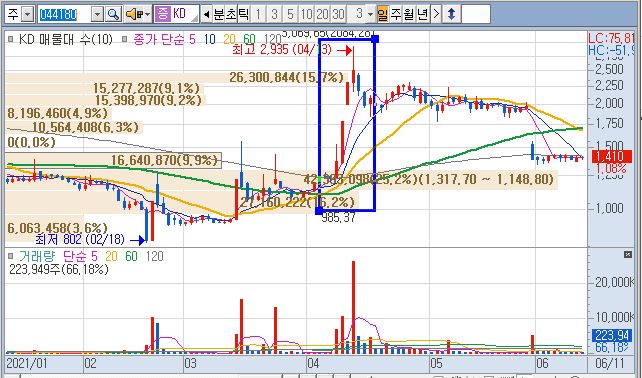Close the volume panel with X
The height and width of the screenshot is (378, 642).
pyautogui.click(x=627, y=255)
